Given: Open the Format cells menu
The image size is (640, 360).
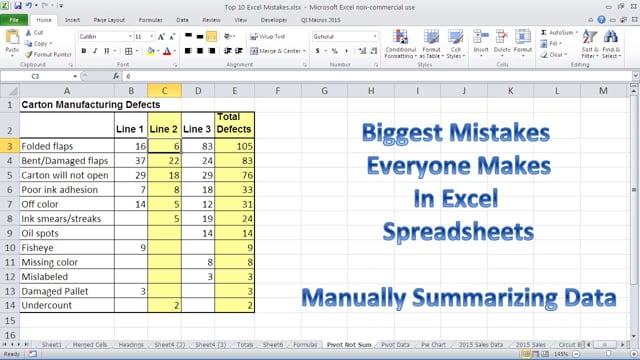Looking at the screenshot, I should [x=522, y=42].
